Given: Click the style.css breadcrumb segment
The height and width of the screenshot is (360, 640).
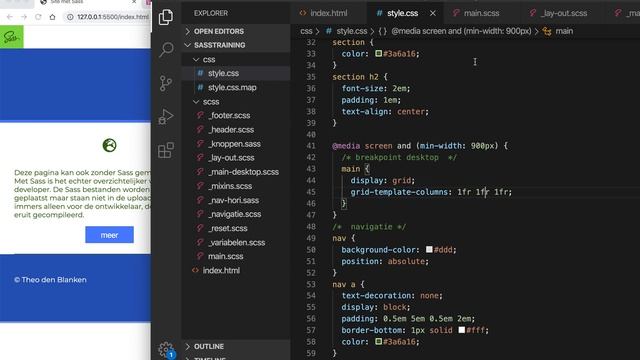Looking at the screenshot, I should click(346, 31).
